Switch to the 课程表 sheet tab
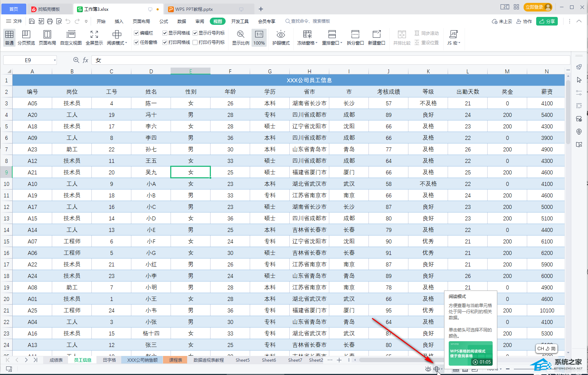 [x=175, y=360]
